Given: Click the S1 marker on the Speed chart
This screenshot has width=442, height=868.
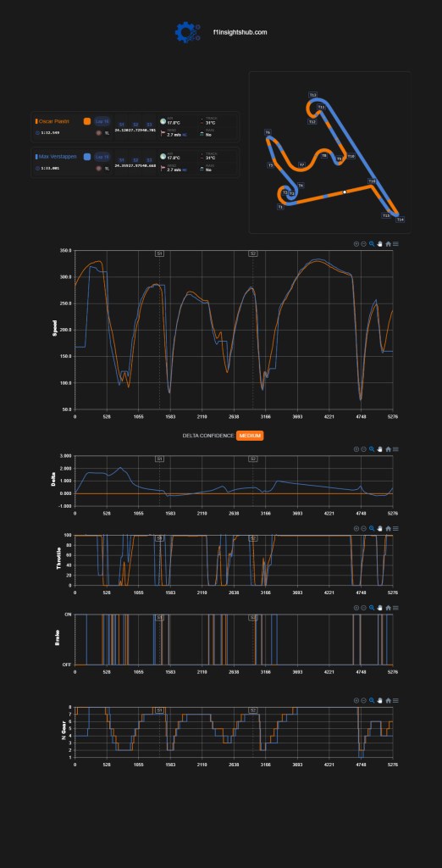Looking at the screenshot, I should coord(159,253).
